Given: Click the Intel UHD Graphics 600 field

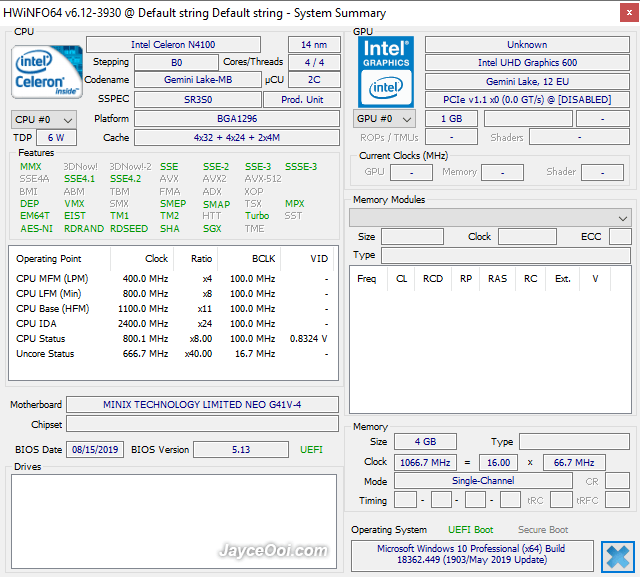Looking at the screenshot, I should point(527,62).
